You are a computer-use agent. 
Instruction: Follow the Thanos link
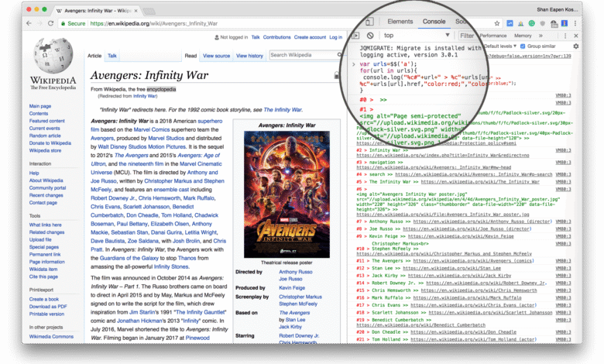[187, 258]
